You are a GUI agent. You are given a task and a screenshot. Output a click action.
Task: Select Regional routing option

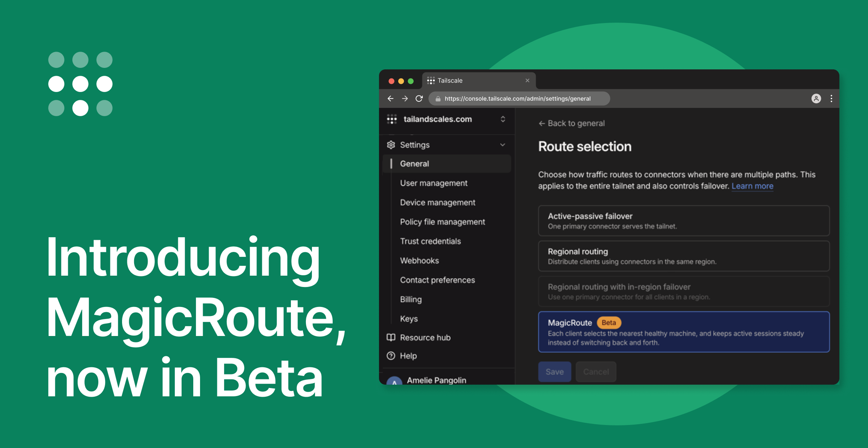[x=684, y=256]
